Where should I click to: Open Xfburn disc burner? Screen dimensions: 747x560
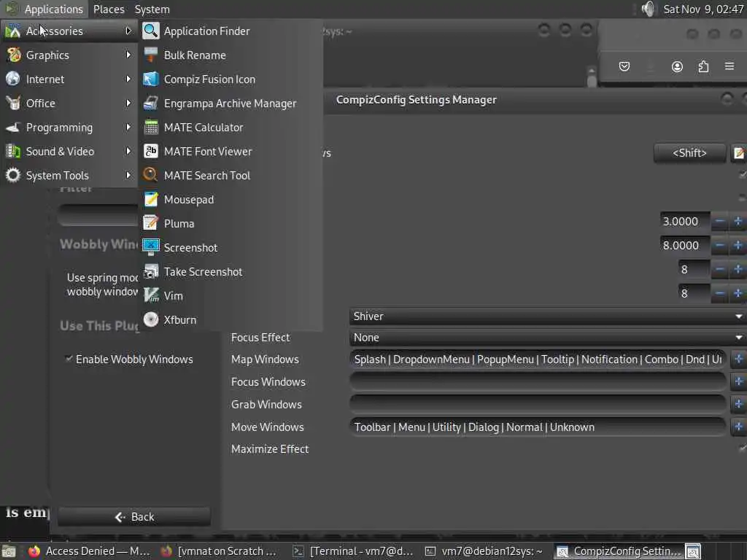point(231,319)
